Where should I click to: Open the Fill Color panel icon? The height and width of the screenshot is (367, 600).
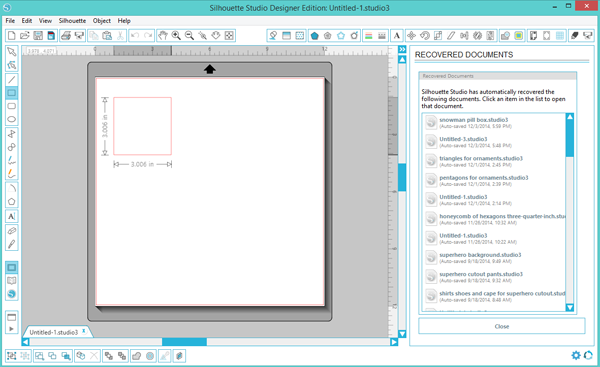315,36
